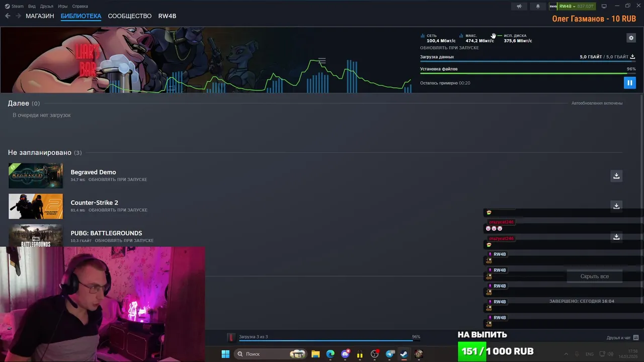Screen dimensions: 644x362
Task: Switch to the БИБЛИОТЕКА tab
Action: coord(81,16)
